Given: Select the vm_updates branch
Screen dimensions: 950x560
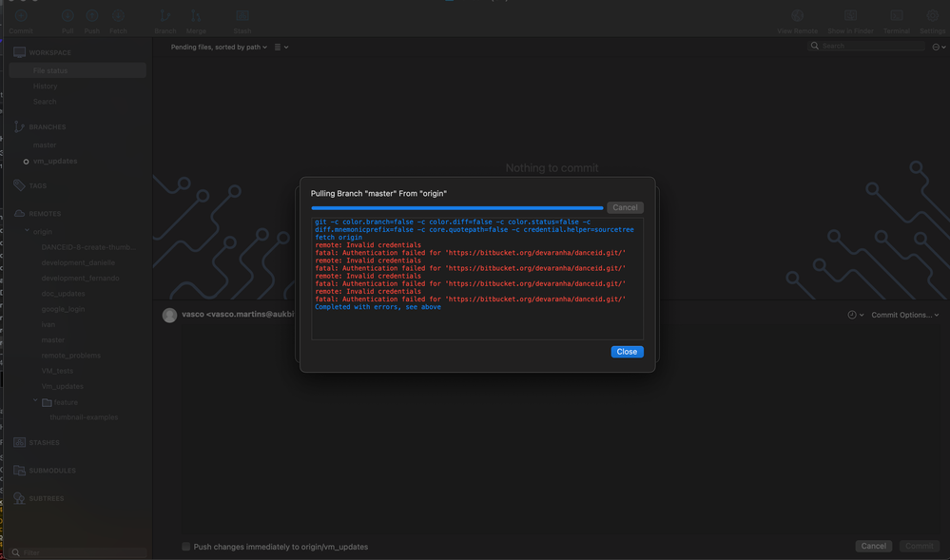Looking at the screenshot, I should pyautogui.click(x=55, y=162).
